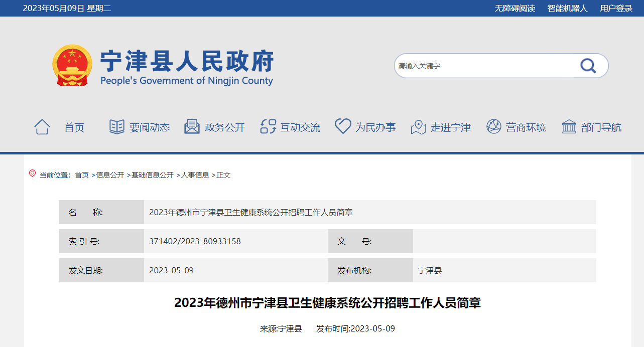Click the 发文日期 value 2023-05-09
This screenshot has height=347, width=644.
(171, 270)
